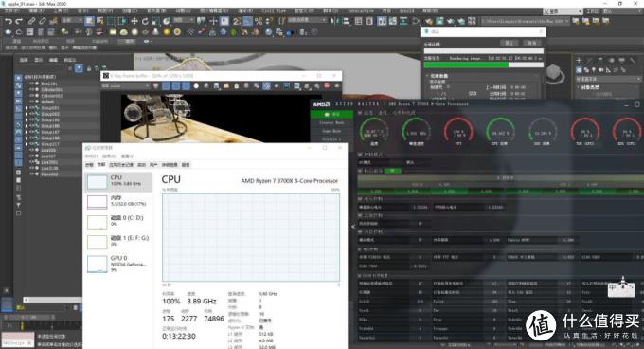Pick the Select and Rotate tool
Viewport: 644px width, 349px height.
145,21
